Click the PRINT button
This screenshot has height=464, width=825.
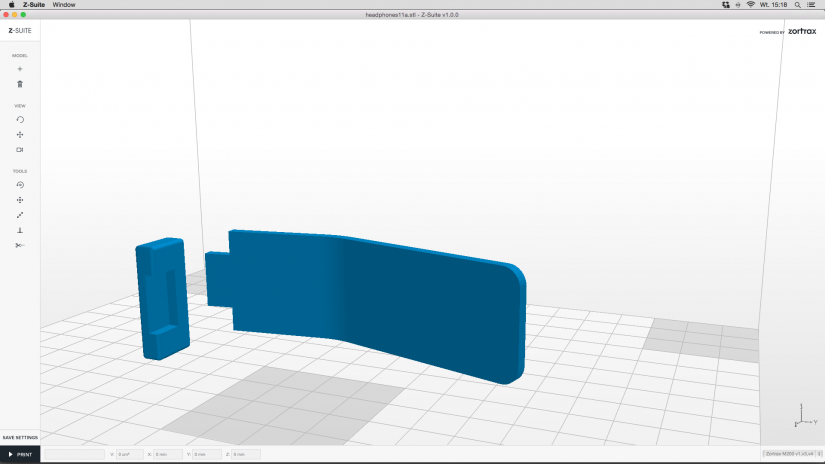click(x=20, y=455)
